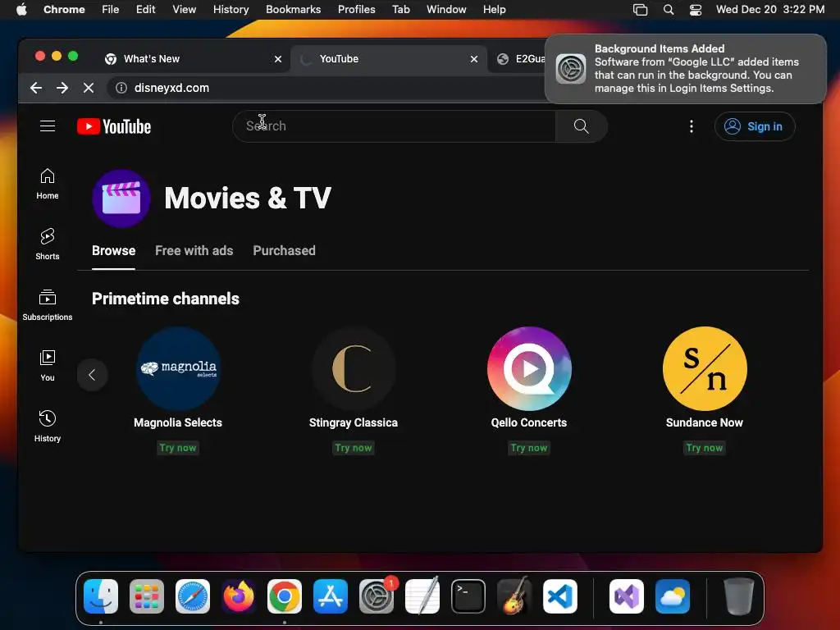840x630 pixels.
Task: Open the Sundance Now channel thumbnail
Action: pyautogui.click(x=705, y=368)
